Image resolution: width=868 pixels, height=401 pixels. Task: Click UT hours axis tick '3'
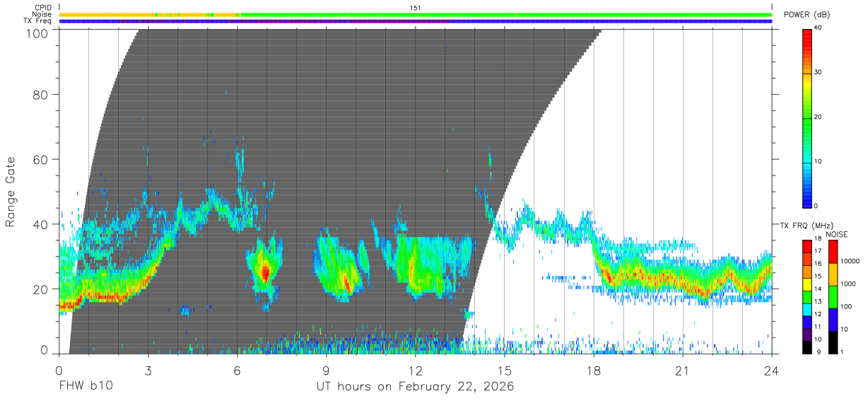click(148, 370)
